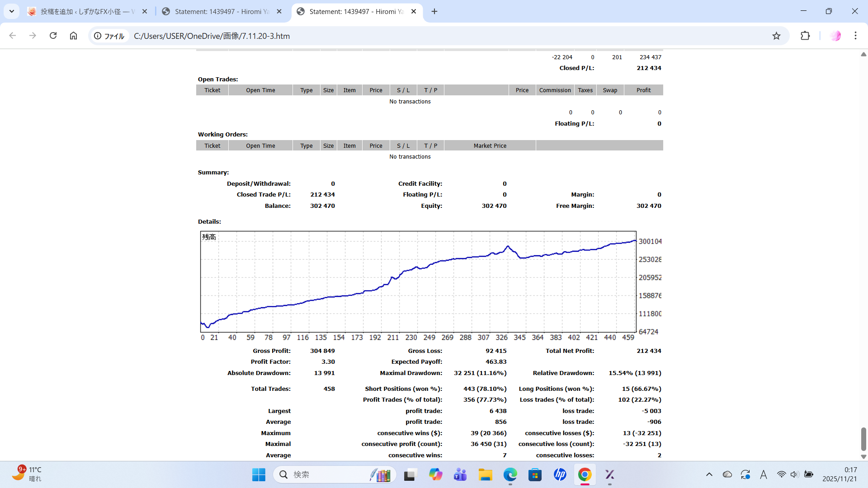Close the しずかなFX小径 tab
This screenshot has height=488, width=868.
145,11
